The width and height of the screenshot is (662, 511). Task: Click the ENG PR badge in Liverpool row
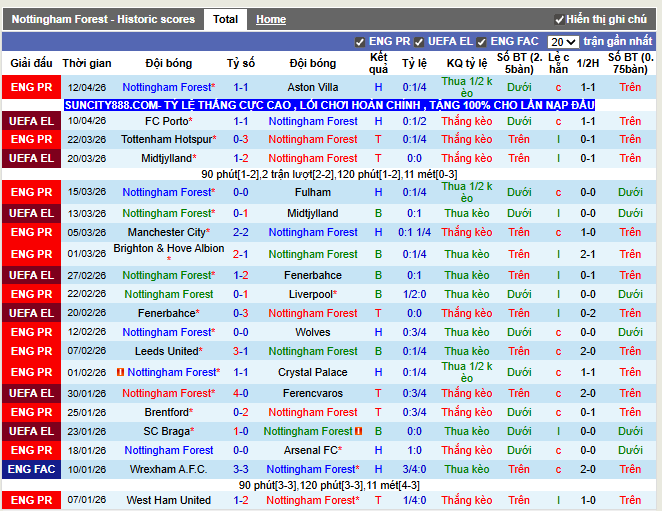coord(32,294)
